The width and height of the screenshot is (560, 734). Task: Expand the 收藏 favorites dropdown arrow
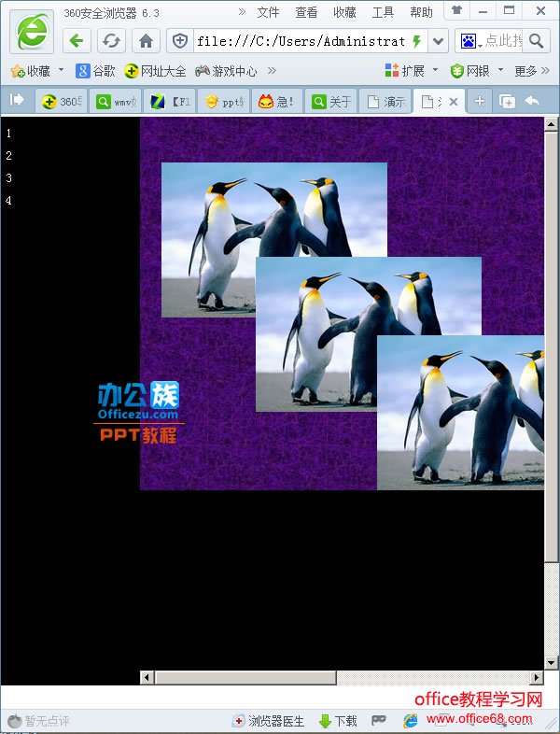point(61,70)
